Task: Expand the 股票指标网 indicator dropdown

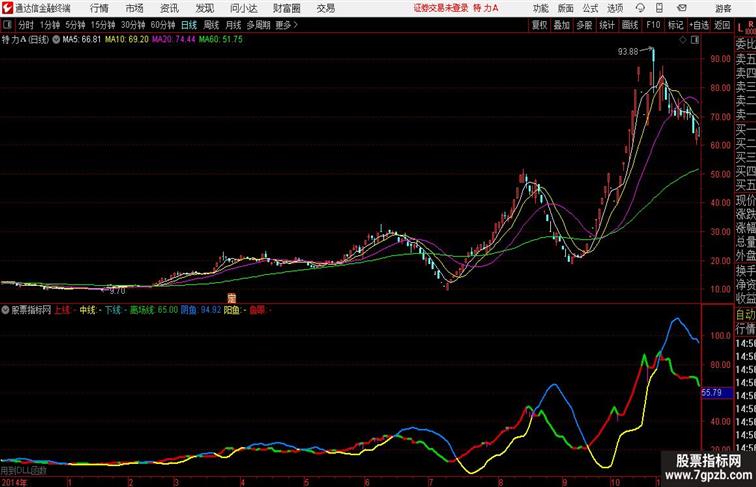Action: coord(5,310)
